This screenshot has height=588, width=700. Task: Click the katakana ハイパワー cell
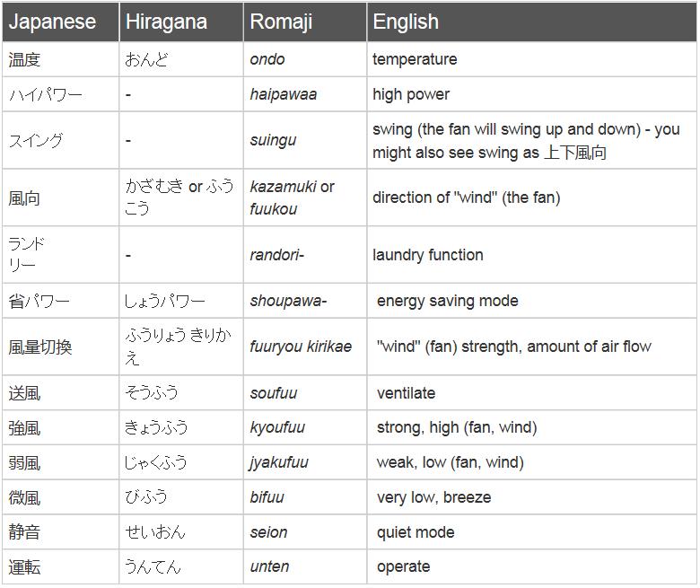[45, 95]
